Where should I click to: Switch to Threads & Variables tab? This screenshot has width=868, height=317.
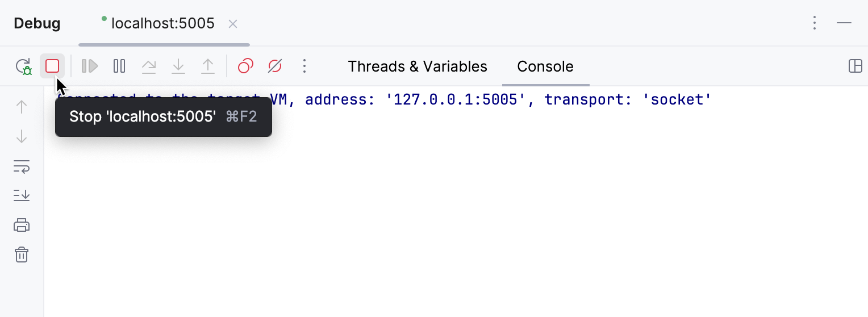(418, 66)
